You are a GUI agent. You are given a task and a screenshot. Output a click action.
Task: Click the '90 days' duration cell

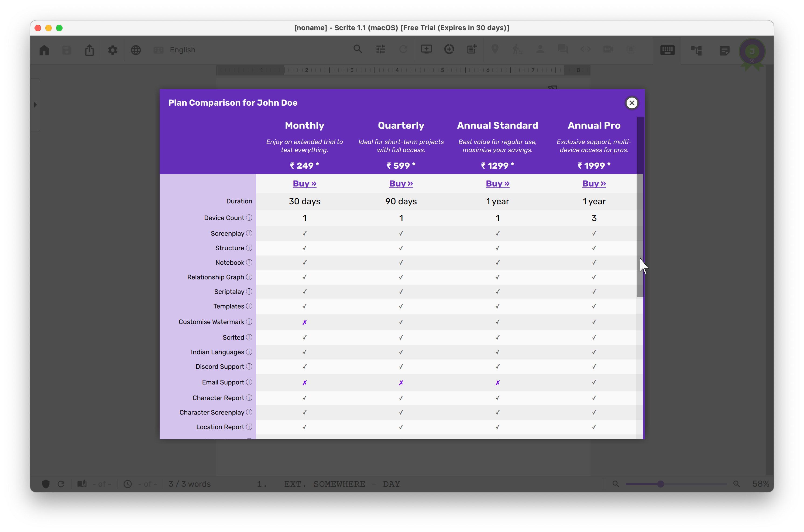pos(401,201)
